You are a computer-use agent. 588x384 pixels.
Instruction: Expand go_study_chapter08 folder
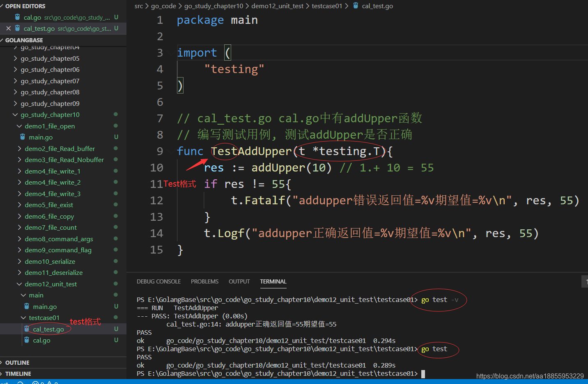click(x=15, y=92)
